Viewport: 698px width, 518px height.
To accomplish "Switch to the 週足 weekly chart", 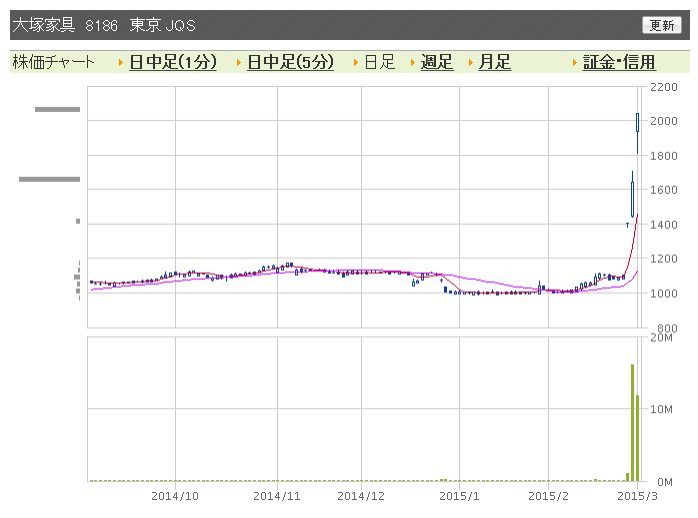I will (x=437, y=62).
